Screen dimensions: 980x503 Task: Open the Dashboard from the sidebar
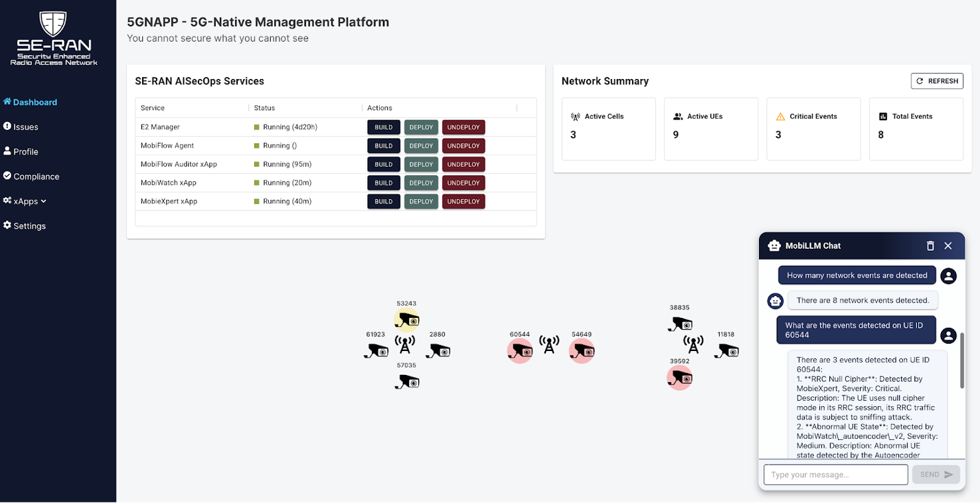(x=31, y=102)
